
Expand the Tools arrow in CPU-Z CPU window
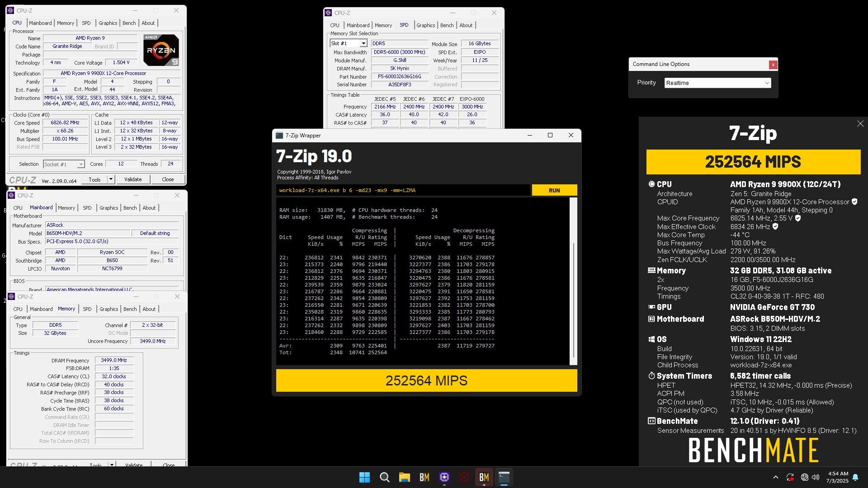click(111, 179)
